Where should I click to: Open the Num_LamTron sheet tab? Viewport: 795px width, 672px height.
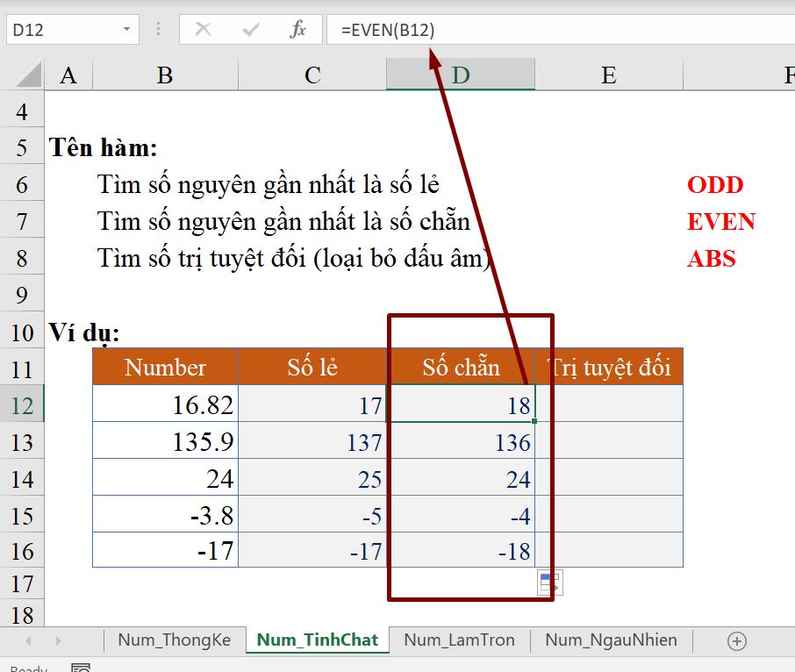[458, 640]
